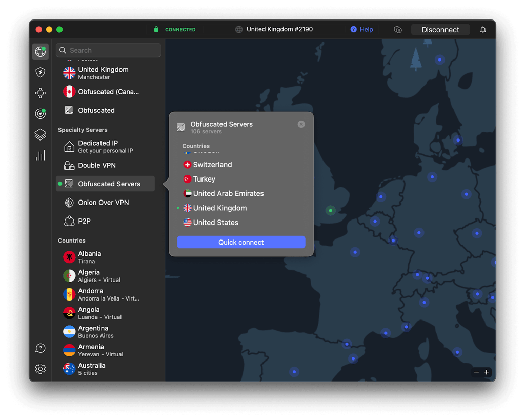Open the help chat bubble icon
Image resolution: width=525 pixels, height=420 pixels.
point(40,348)
